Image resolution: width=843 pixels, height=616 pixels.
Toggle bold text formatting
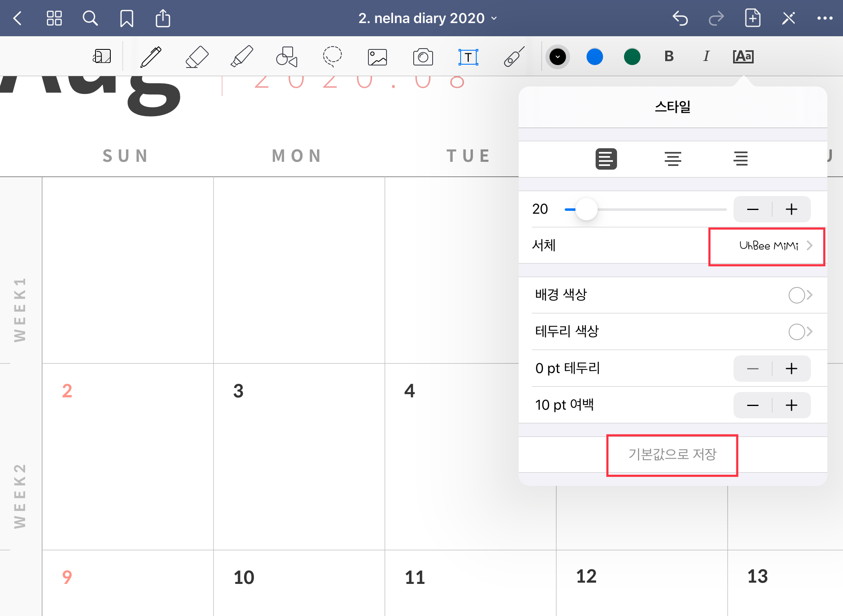coord(669,56)
